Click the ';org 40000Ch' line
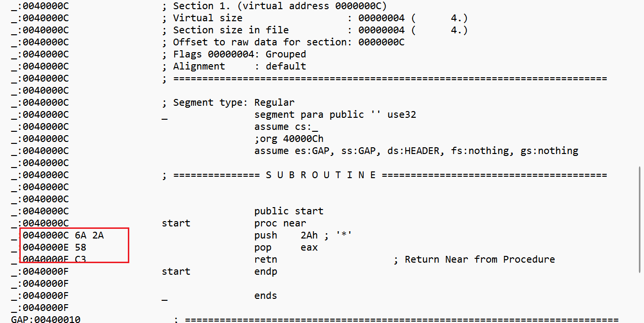 (x=289, y=139)
